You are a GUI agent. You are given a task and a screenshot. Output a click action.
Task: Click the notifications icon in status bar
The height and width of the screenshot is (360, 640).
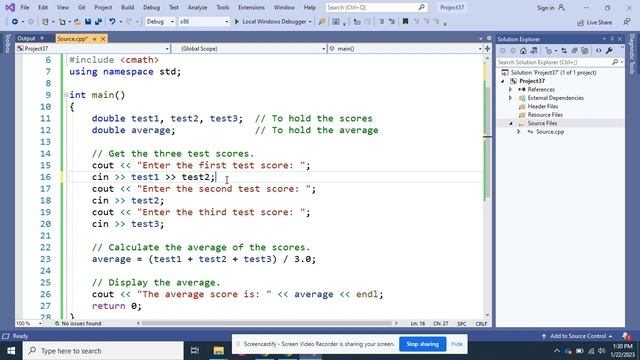[627, 336]
